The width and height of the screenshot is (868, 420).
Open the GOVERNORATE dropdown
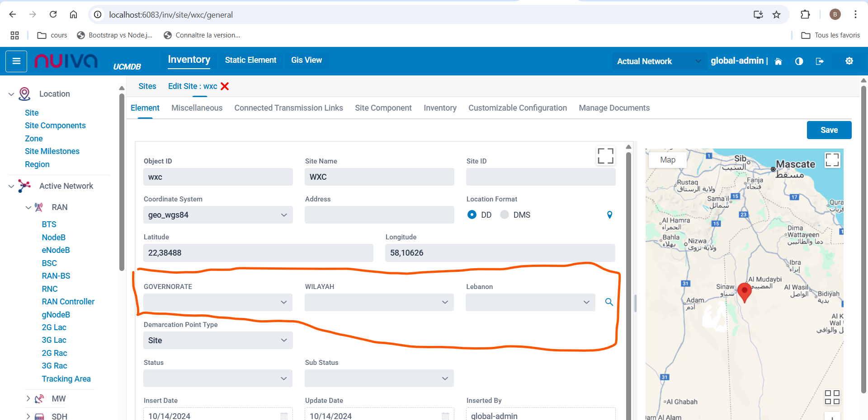[x=218, y=302]
